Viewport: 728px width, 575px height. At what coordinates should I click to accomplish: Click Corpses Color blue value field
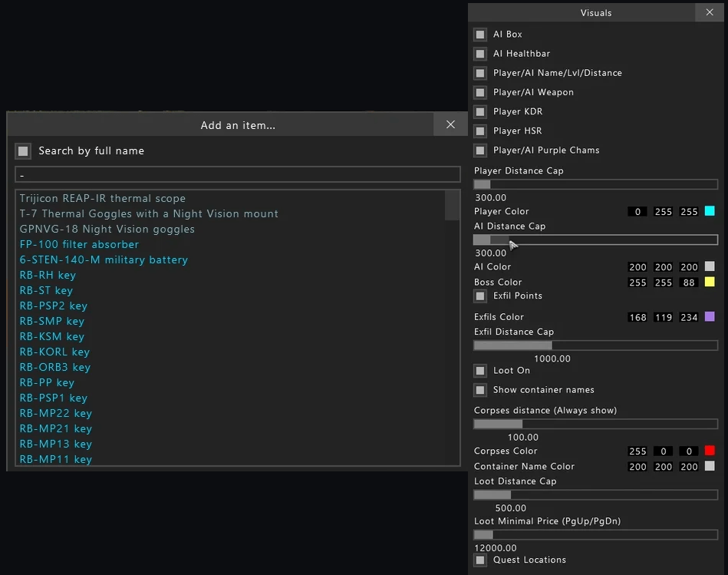click(x=689, y=451)
